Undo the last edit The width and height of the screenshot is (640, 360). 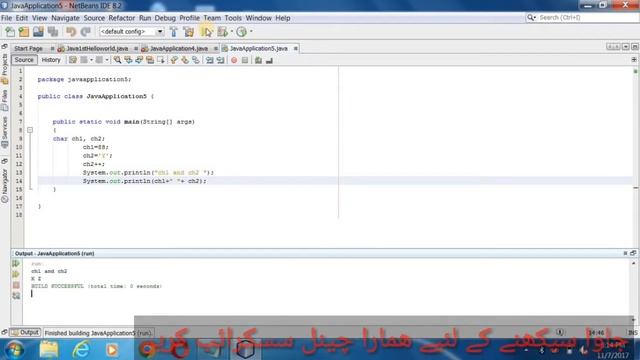click(x=71, y=31)
